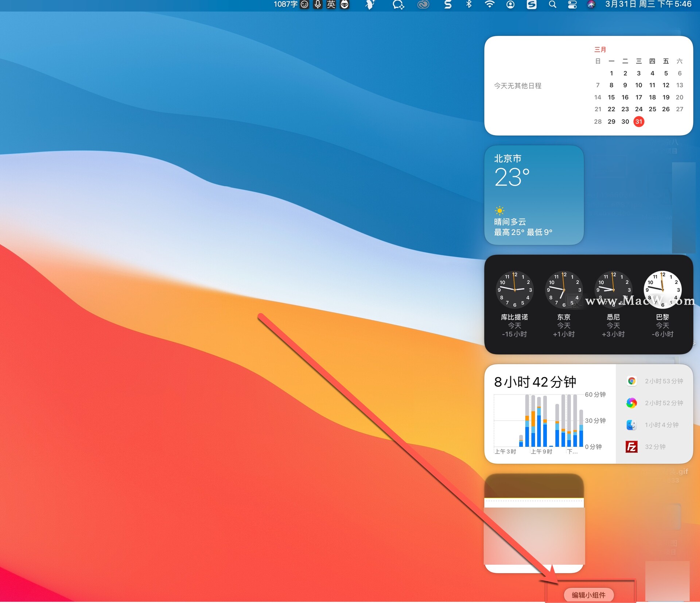700x603 pixels.
Task: Click the 巴黎 clock face
Action: 662,290
